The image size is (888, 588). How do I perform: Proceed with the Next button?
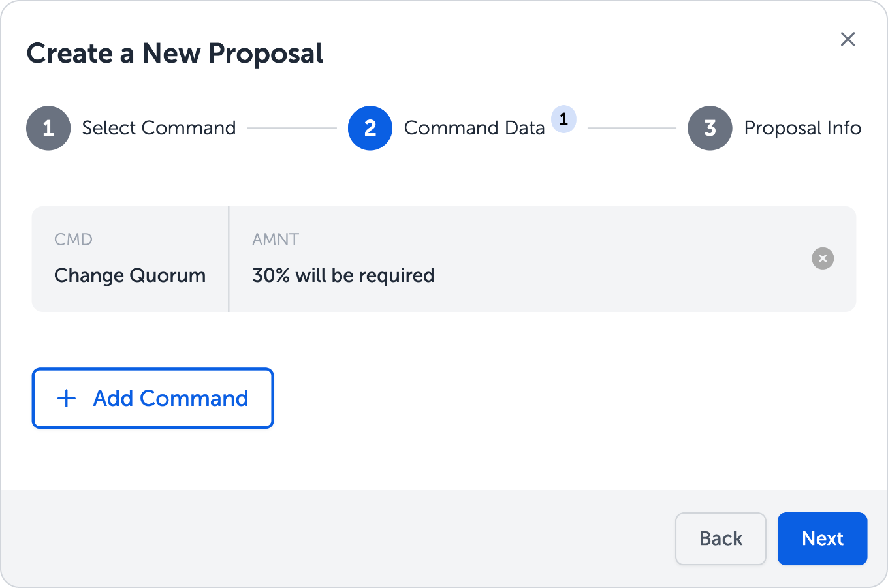(x=822, y=538)
